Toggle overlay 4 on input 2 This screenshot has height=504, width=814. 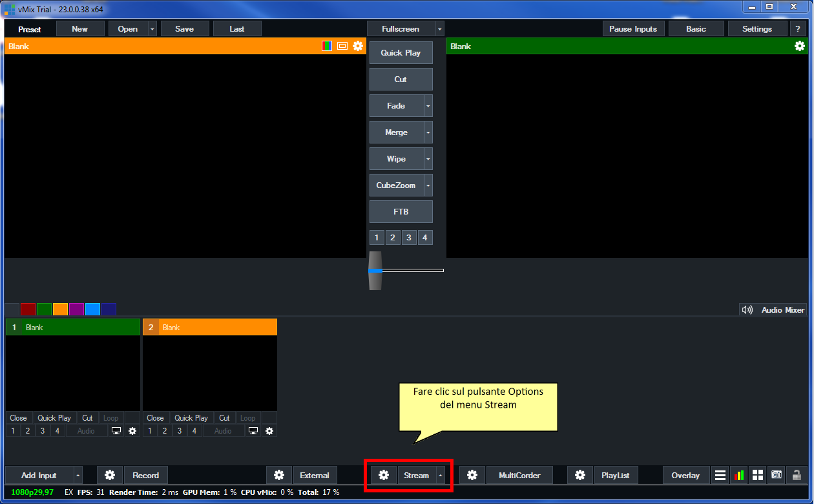[194, 431]
